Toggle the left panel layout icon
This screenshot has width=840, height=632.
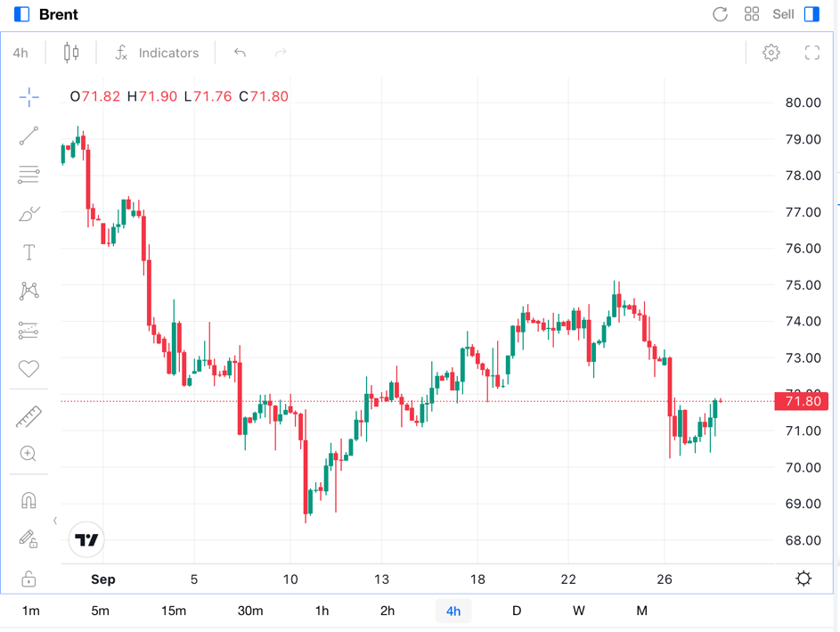coord(22,14)
